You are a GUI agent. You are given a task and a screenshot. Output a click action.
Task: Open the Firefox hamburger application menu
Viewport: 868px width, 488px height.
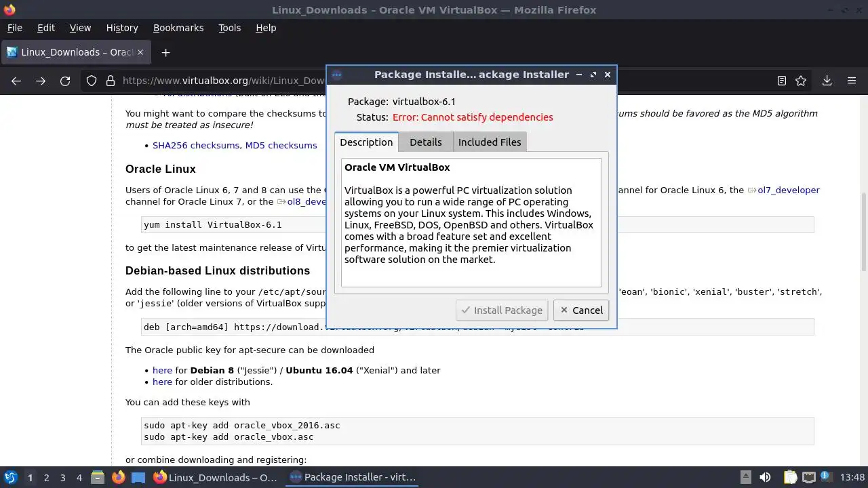[852, 81]
